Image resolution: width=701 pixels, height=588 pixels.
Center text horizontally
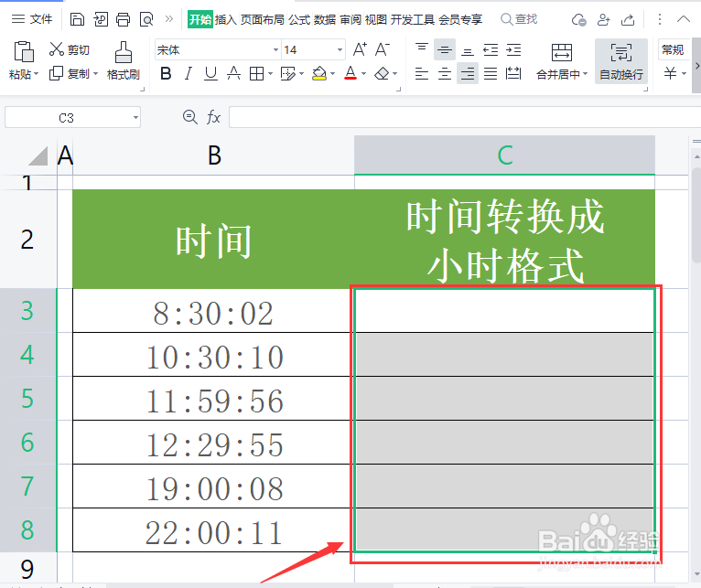pyautogui.click(x=445, y=73)
